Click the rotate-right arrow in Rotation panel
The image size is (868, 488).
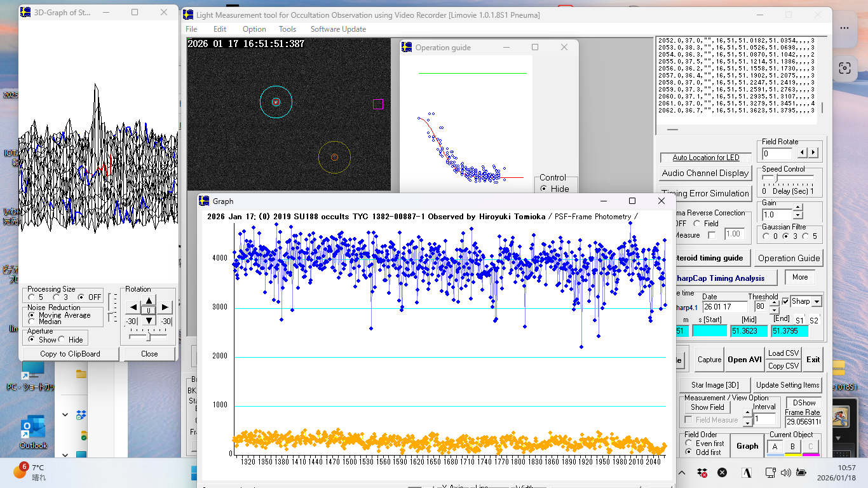pos(165,308)
